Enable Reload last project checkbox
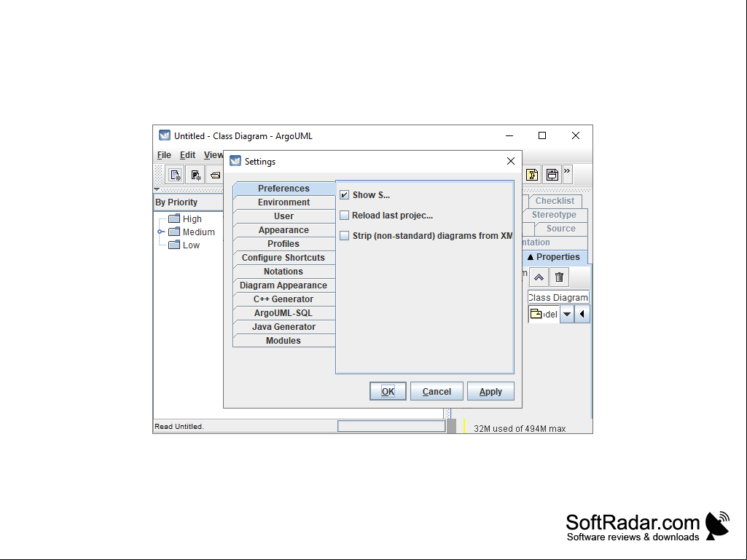Screen dimensions: 747x560 345,216
